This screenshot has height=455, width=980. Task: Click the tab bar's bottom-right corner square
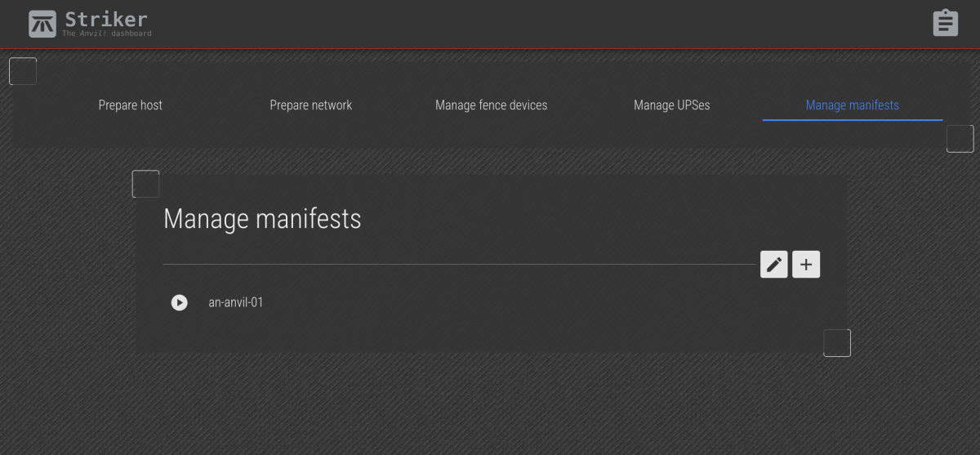[960, 139]
